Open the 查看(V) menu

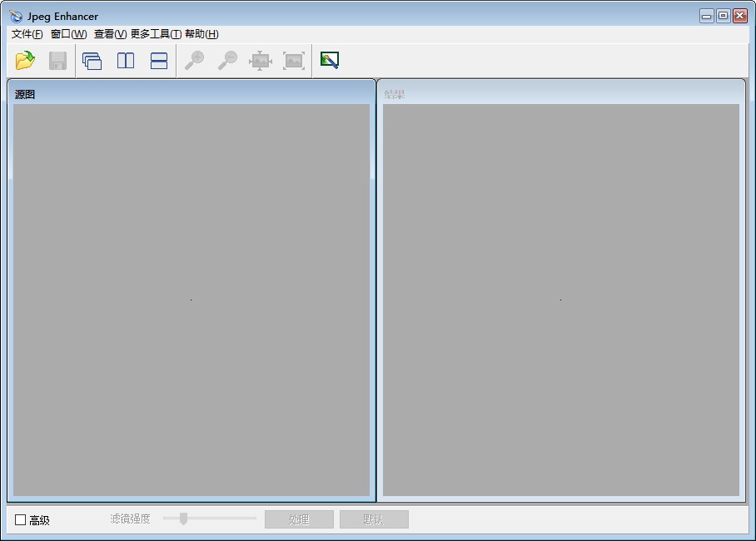click(x=110, y=34)
